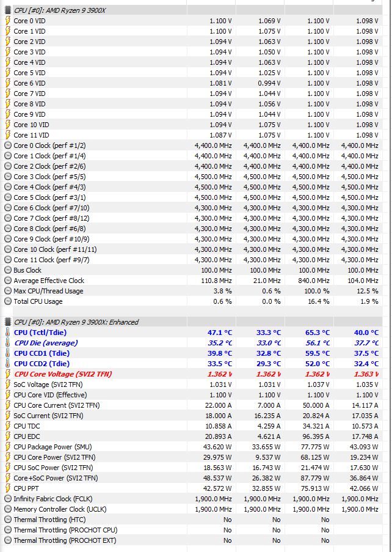The height and width of the screenshot is (552, 392).
Task: Click the chip icon beside AMD Ryzen 9 3900X: Enhanced header
Action: click(8, 322)
